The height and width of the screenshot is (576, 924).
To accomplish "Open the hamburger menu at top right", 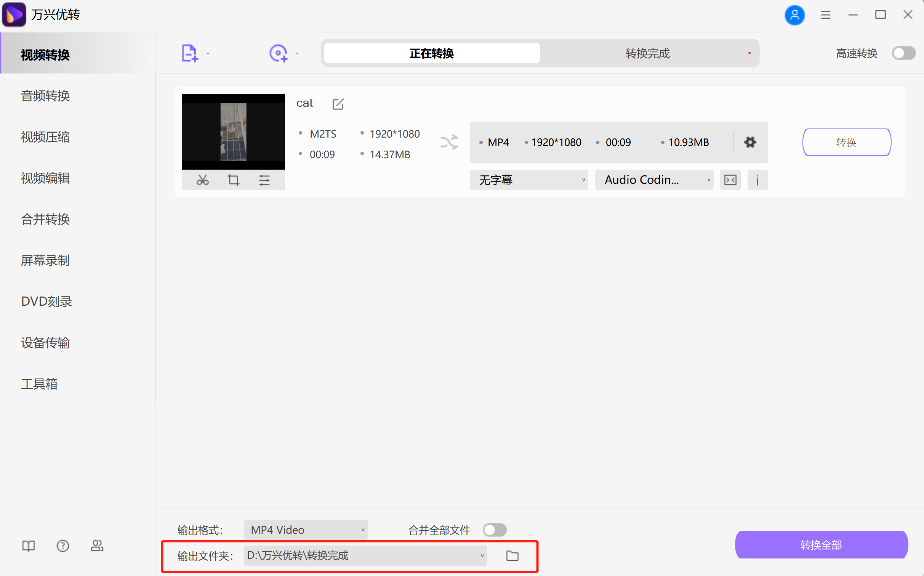I will coord(825,14).
